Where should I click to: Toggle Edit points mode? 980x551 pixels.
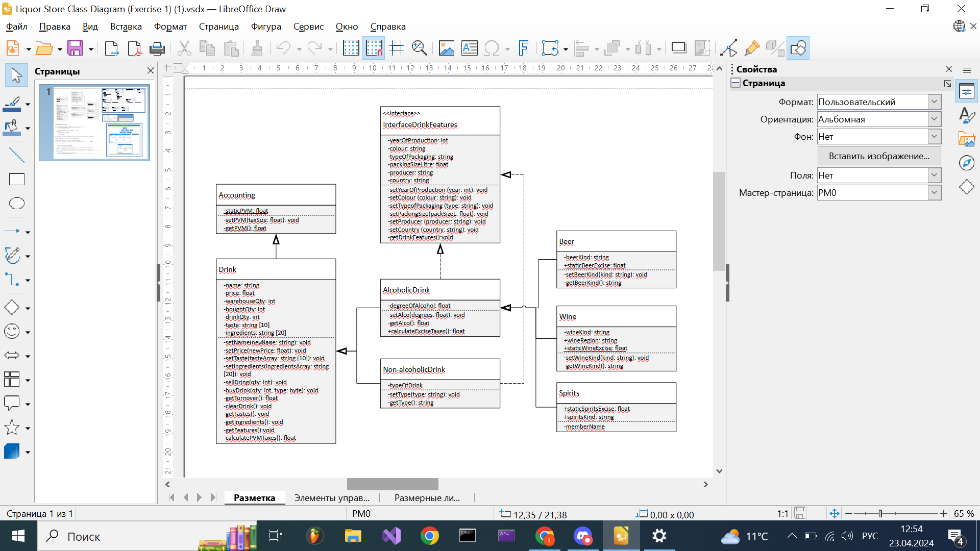(x=729, y=48)
